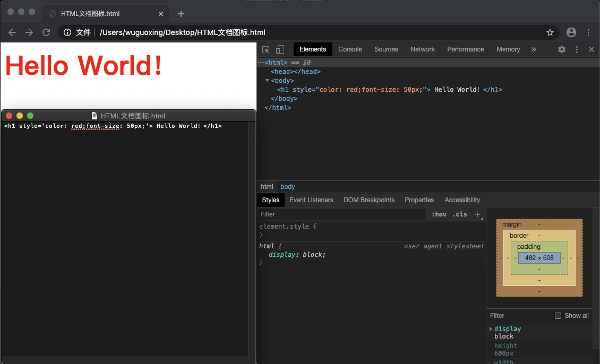This screenshot has height=364, width=600.
Task: Open Chrome's three-dot menu
Action: pyautogui.click(x=588, y=32)
